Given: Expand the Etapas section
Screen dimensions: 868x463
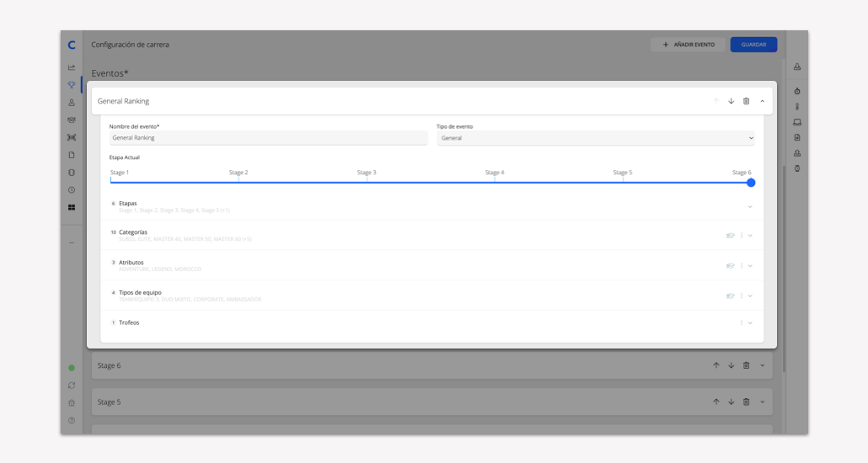Looking at the screenshot, I should [750, 207].
